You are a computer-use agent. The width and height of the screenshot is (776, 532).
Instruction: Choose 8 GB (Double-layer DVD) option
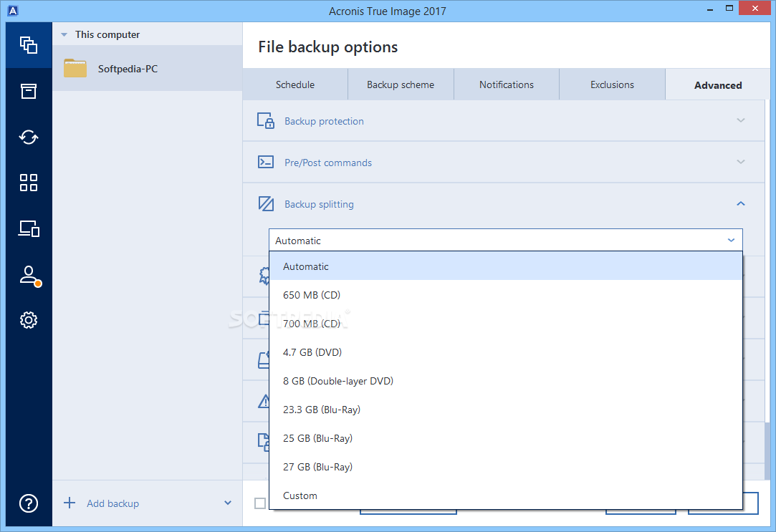505,381
